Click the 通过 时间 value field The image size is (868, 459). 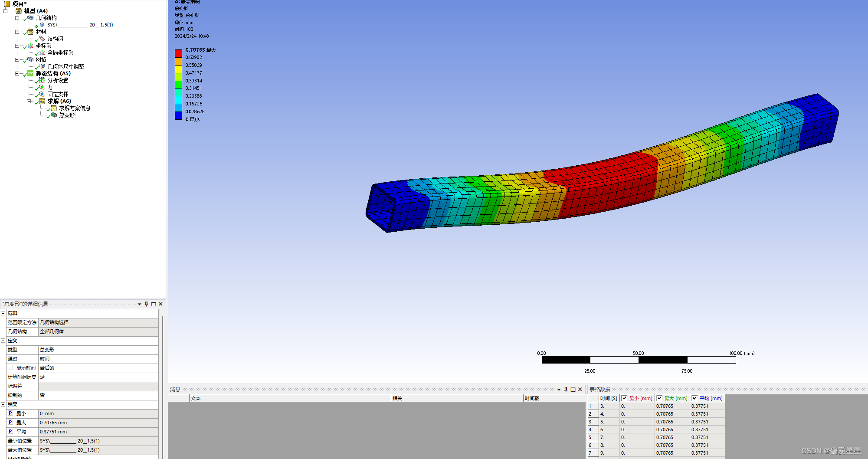click(x=98, y=359)
